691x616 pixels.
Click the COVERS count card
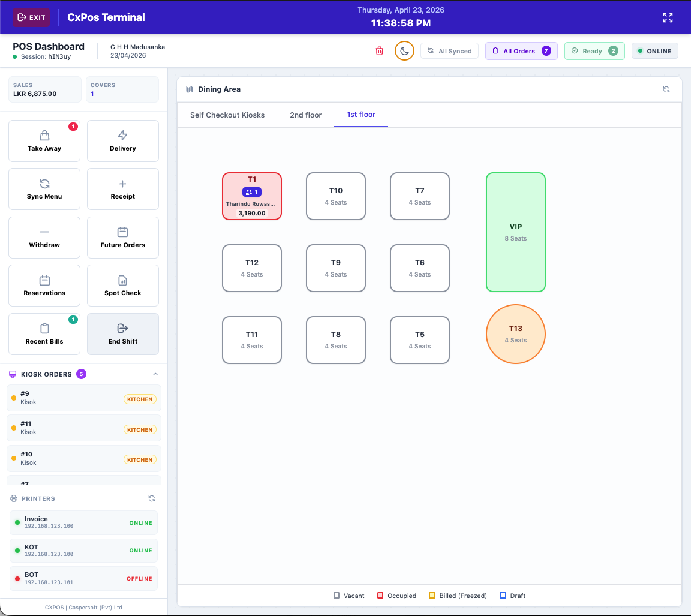pos(122,89)
